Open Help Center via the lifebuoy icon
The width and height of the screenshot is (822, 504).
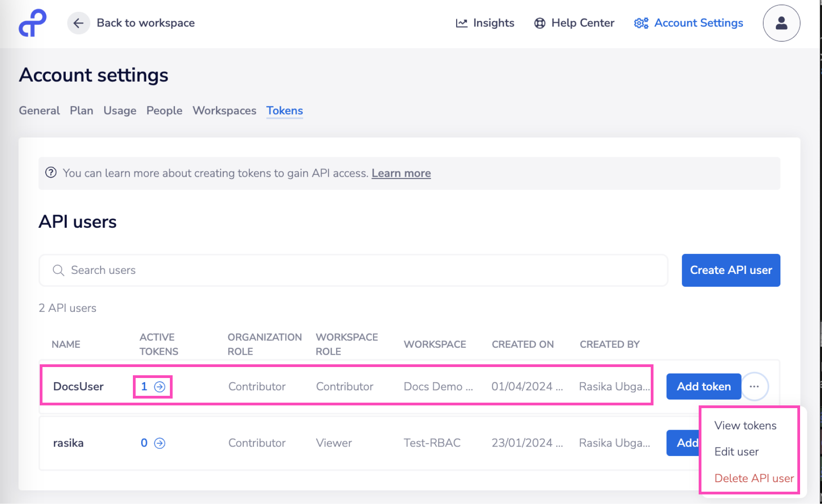pyautogui.click(x=540, y=23)
